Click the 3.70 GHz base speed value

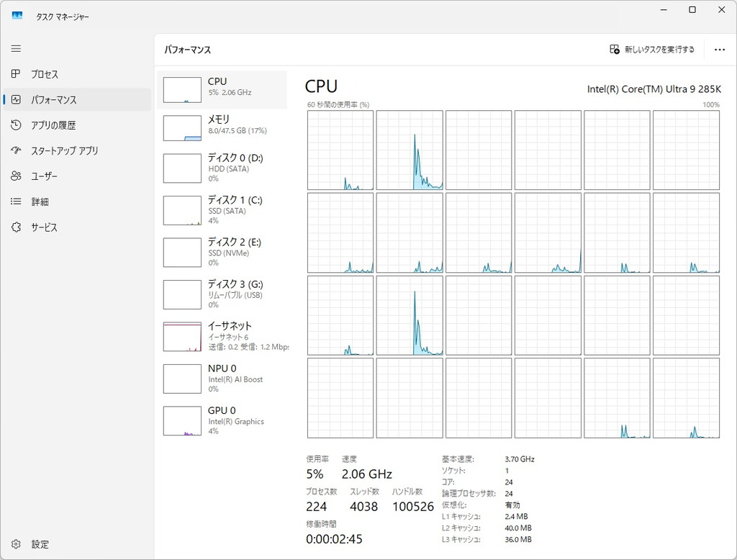520,459
